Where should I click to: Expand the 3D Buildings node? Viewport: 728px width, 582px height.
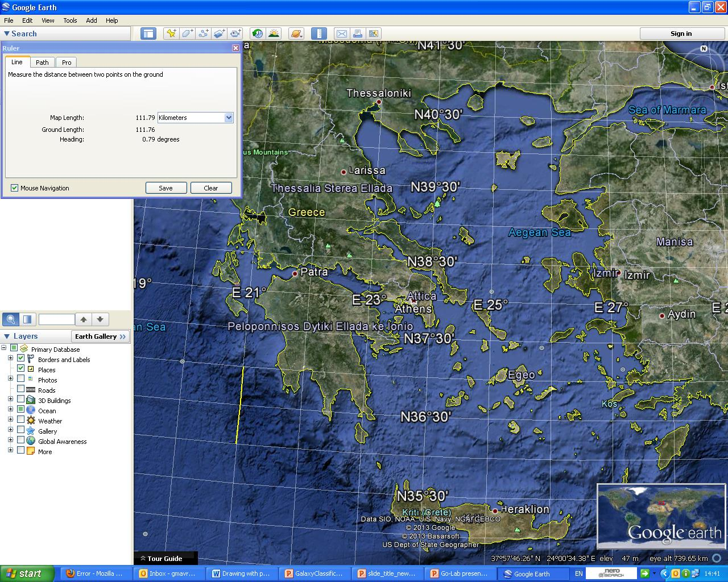(10, 399)
